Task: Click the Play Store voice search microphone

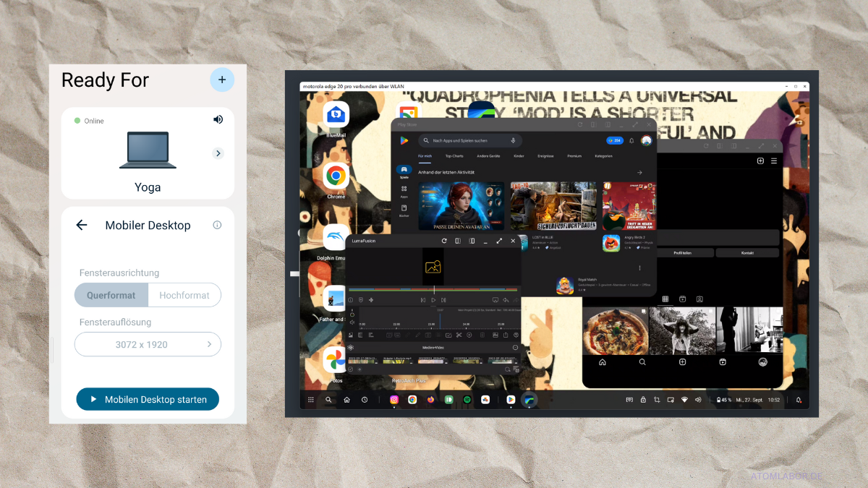Action: (x=513, y=140)
